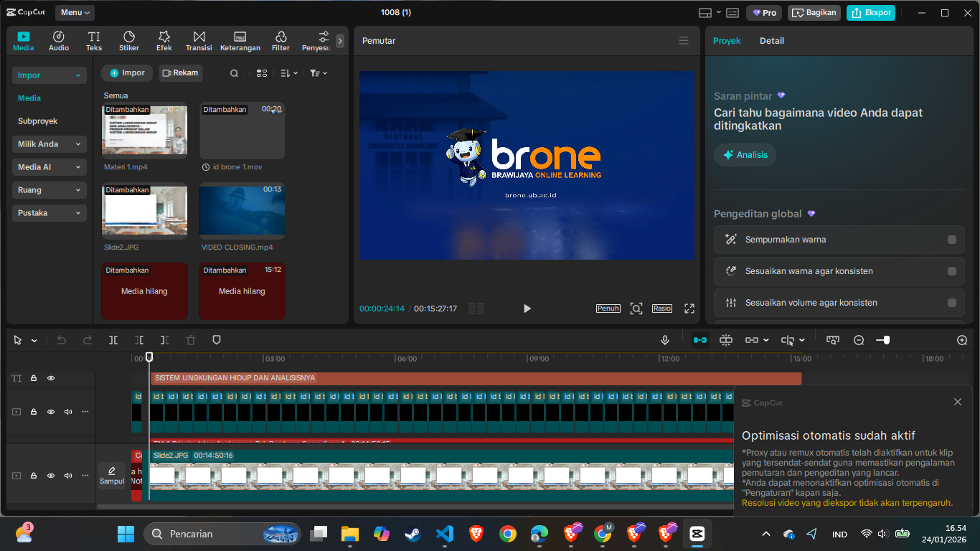This screenshot has height=551, width=980.
Task: Enable Sesuaikan volume agar konsisten checkbox
Action: 952,303
